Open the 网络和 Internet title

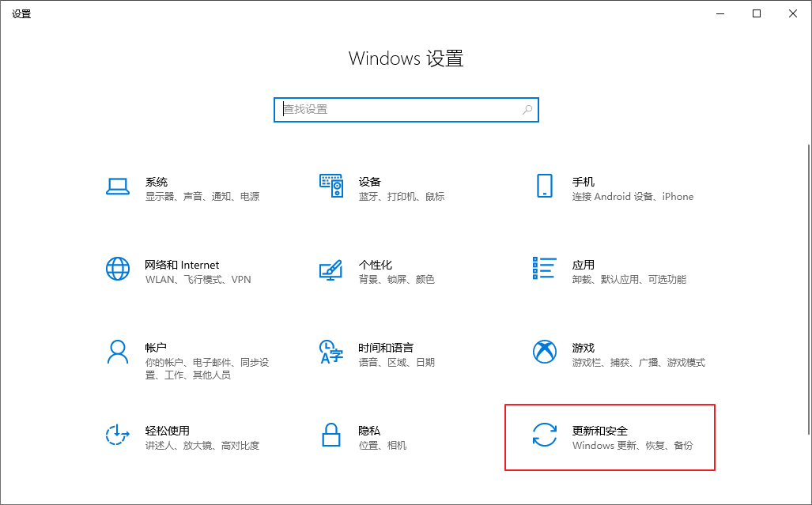pos(182,265)
